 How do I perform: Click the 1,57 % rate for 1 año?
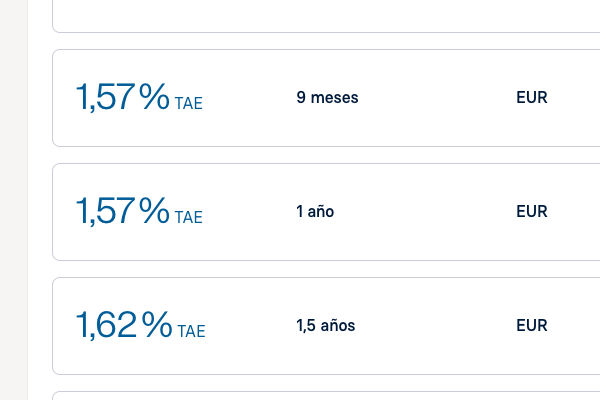click(122, 211)
